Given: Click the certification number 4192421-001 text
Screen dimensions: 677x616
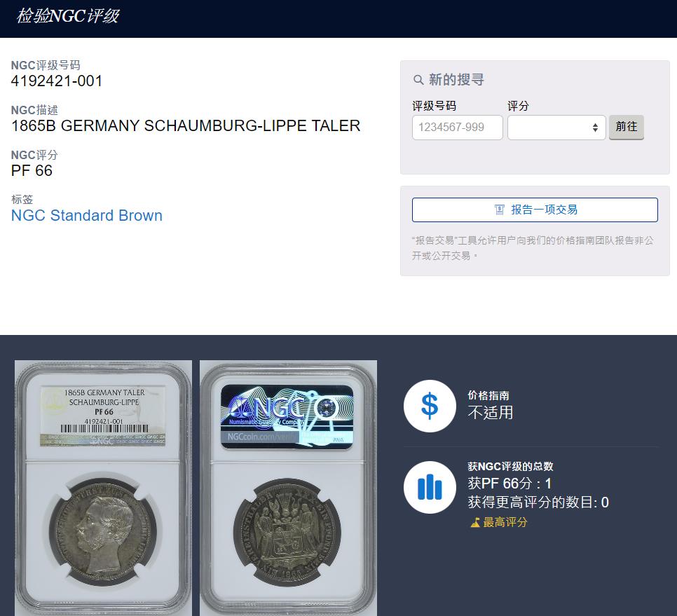Looking at the screenshot, I should coord(57,81).
